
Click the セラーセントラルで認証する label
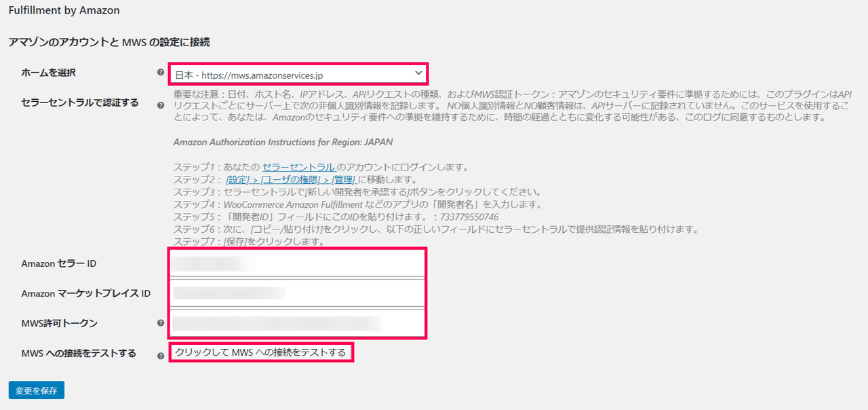pyautogui.click(x=80, y=102)
